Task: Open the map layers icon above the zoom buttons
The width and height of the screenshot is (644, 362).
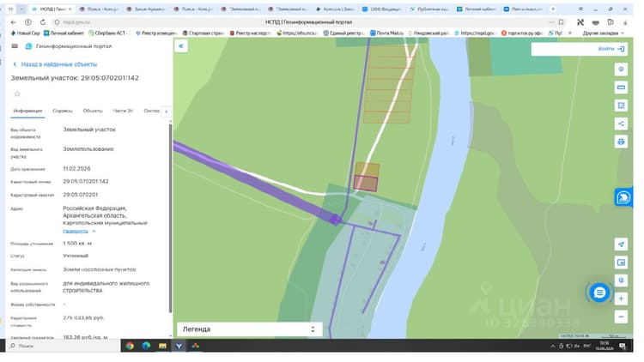Action: 621,281
